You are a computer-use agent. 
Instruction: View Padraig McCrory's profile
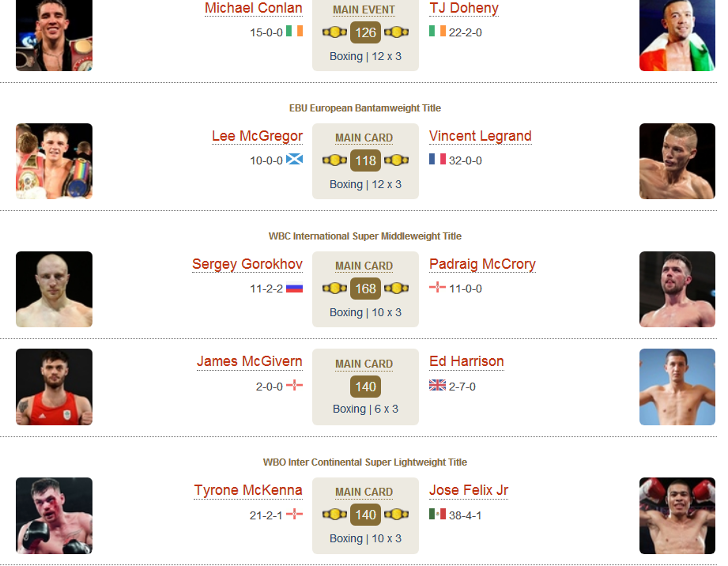click(x=482, y=264)
